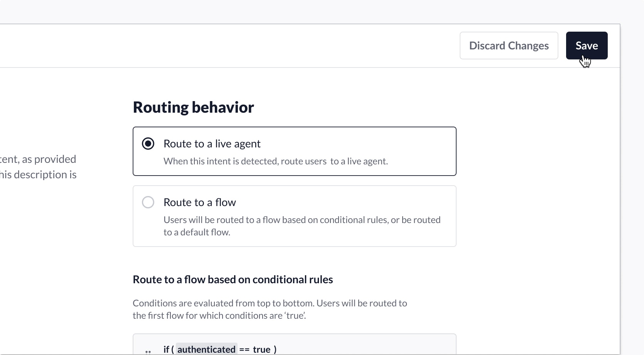Click the authenticated variable chip
Screen dimensions: 644x355
pyautogui.click(x=206, y=349)
